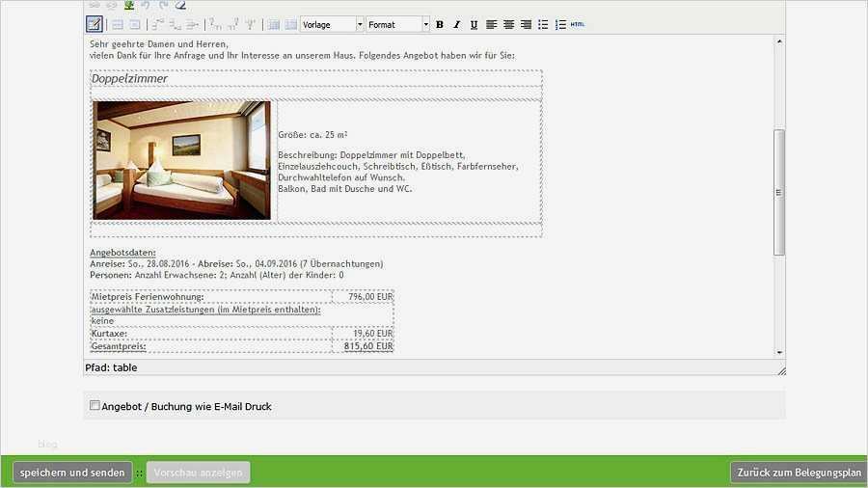The width and height of the screenshot is (868, 488).
Task: Click the 19,60 EUR Kurtaxe value
Action: tap(372, 334)
